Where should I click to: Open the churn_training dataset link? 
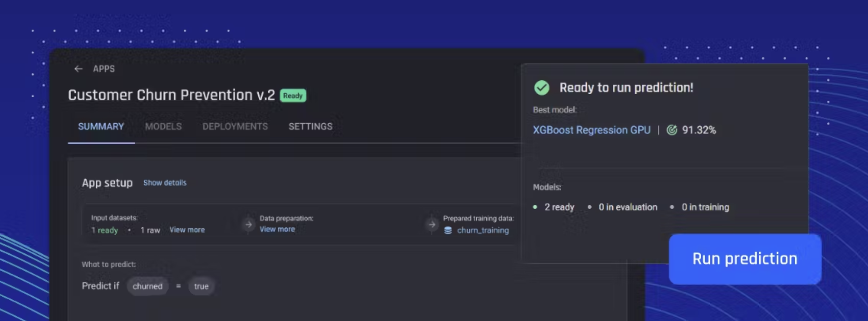click(483, 230)
